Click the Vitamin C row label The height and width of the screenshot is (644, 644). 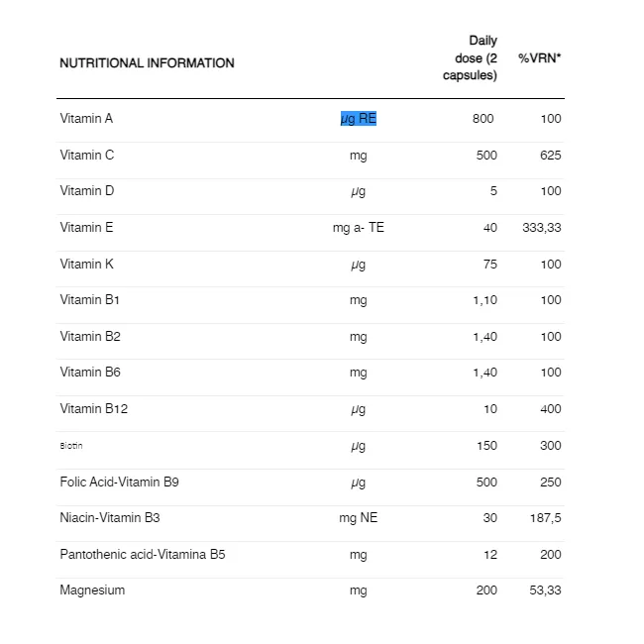tap(87, 156)
